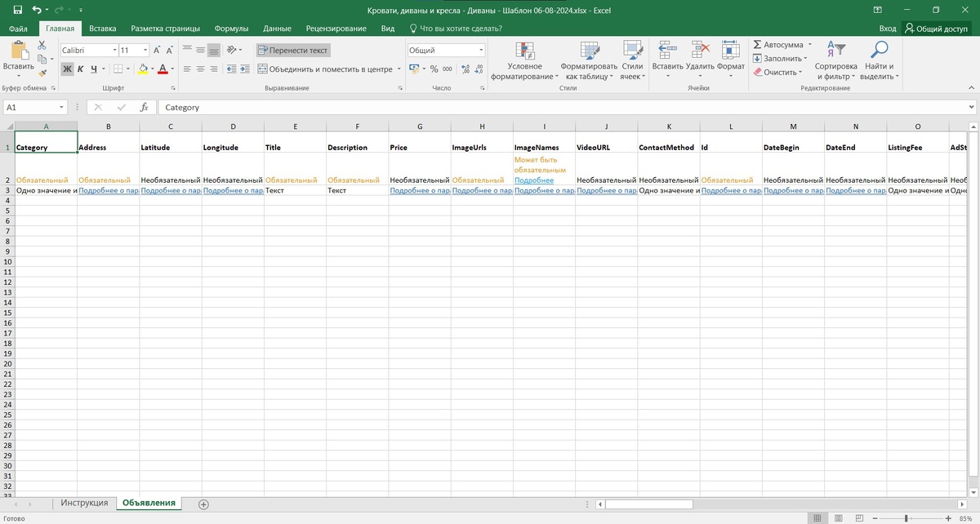Adjust the zoom slider in status bar

tap(906, 518)
